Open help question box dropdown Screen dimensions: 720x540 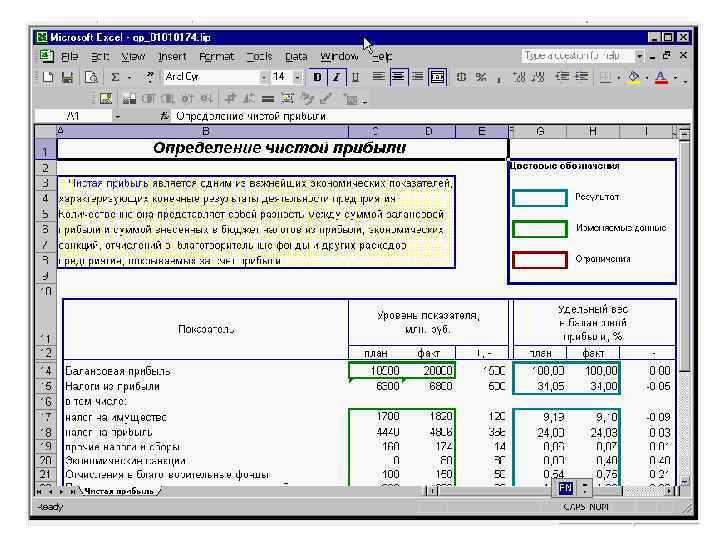[639, 56]
